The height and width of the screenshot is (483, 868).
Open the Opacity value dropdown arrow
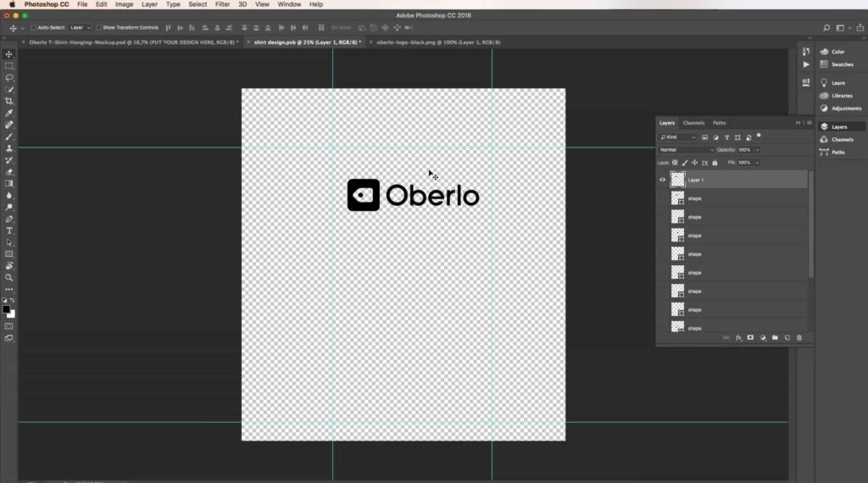(x=757, y=150)
